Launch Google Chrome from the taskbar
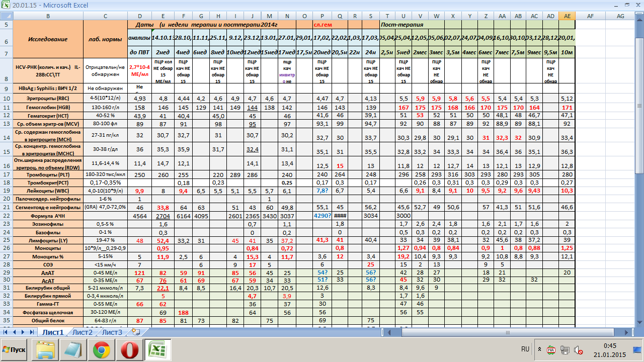The height and width of the screenshot is (362, 644). pyautogui.click(x=102, y=349)
